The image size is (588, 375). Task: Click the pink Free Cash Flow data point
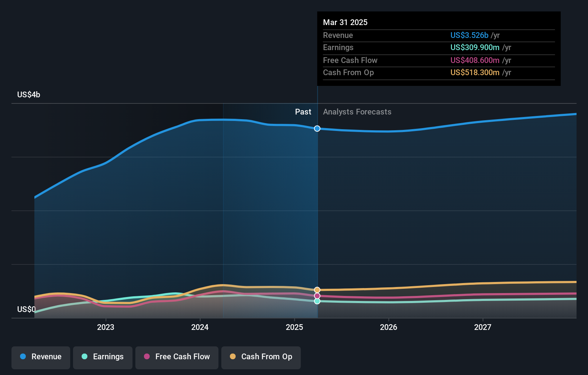317,296
